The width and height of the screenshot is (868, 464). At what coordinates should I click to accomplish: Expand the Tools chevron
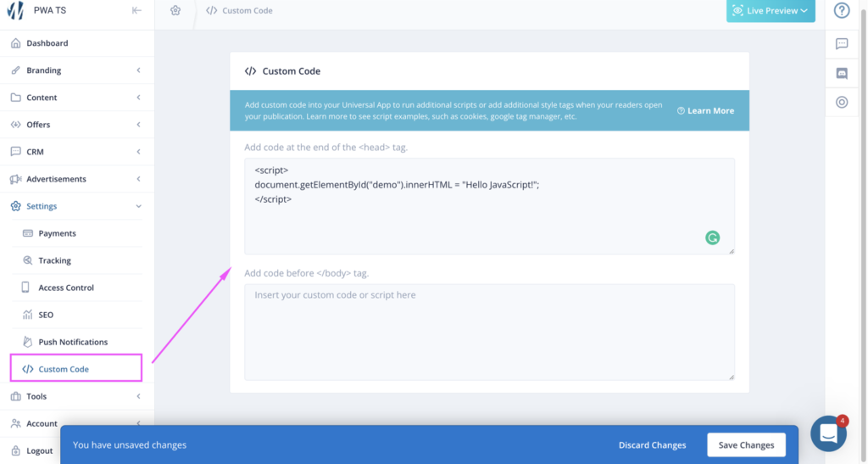pyautogui.click(x=138, y=396)
